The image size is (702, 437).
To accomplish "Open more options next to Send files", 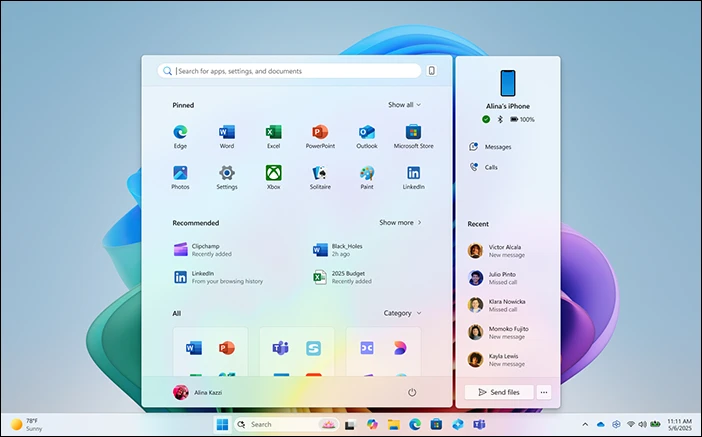I will [544, 392].
